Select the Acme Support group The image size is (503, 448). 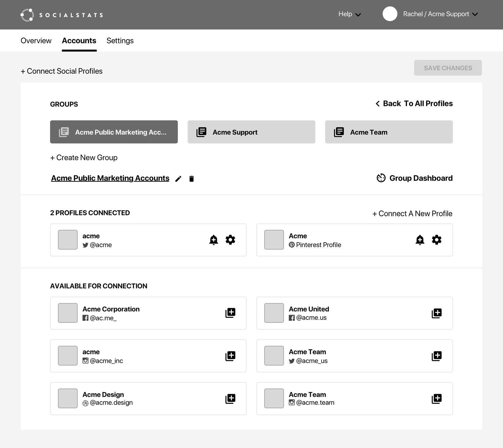pos(251,132)
